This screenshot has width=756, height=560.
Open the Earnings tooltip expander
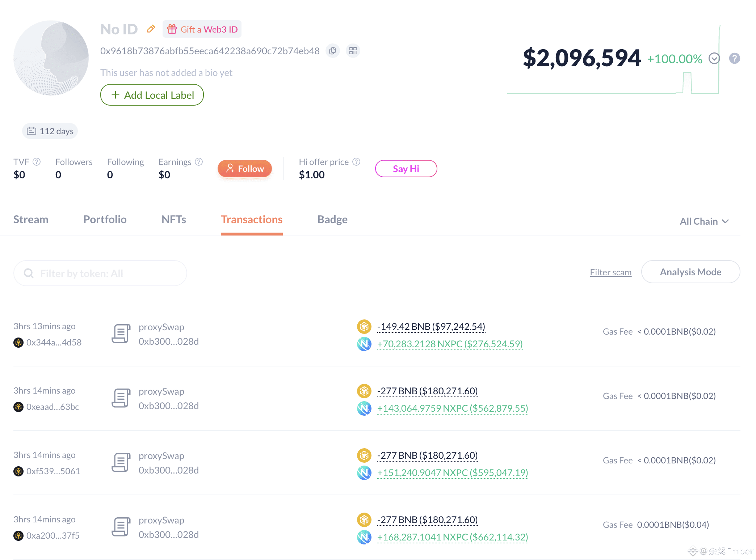click(199, 162)
